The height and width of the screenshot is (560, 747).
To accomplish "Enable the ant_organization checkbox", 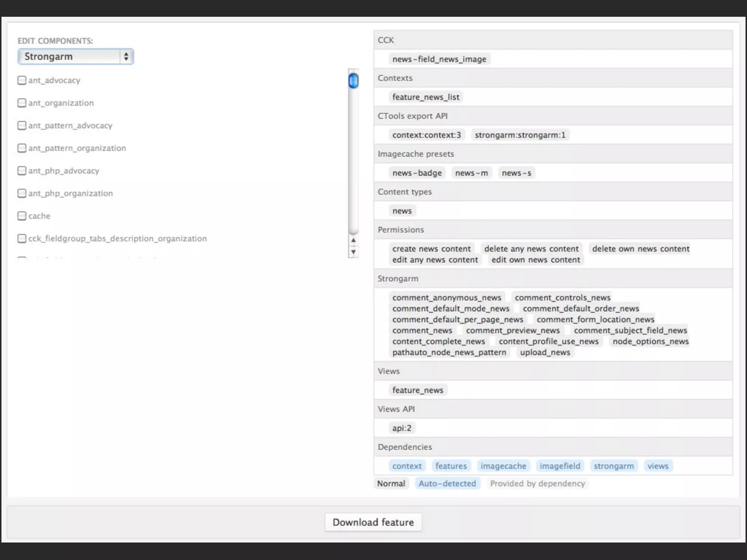I will click(x=22, y=103).
